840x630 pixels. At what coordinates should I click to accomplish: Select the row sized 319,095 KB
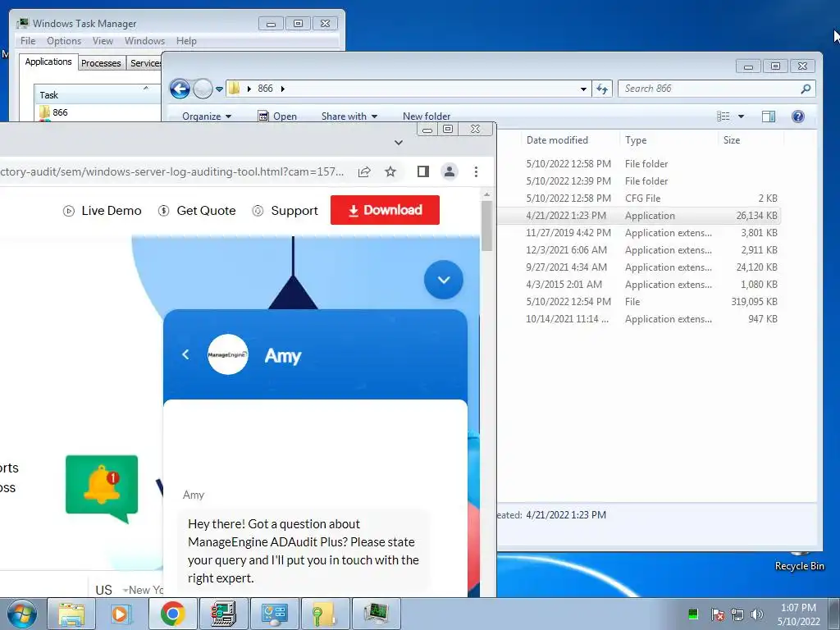(x=638, y=302)
